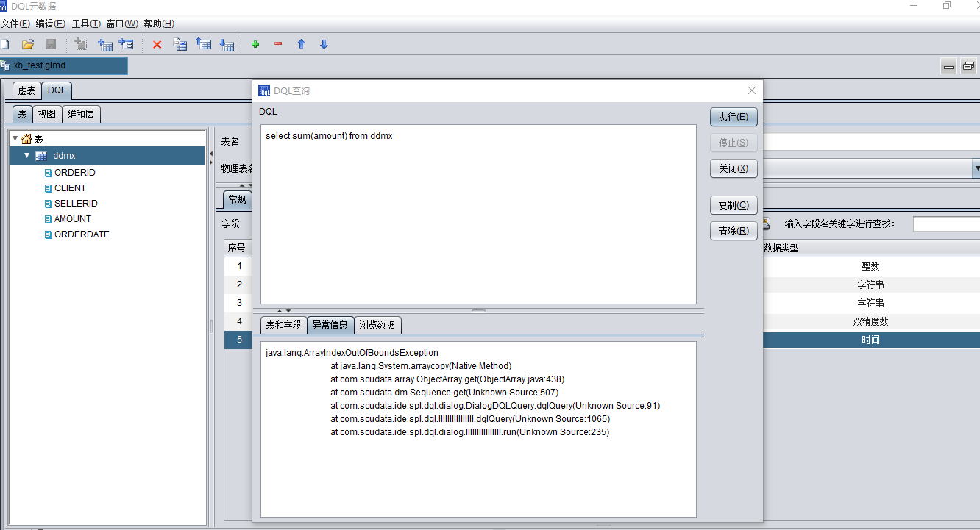Viewport: 980px width, 530px height.
Task: Switch to the 浏览数据 tab
Action: [x=377, y=325]
